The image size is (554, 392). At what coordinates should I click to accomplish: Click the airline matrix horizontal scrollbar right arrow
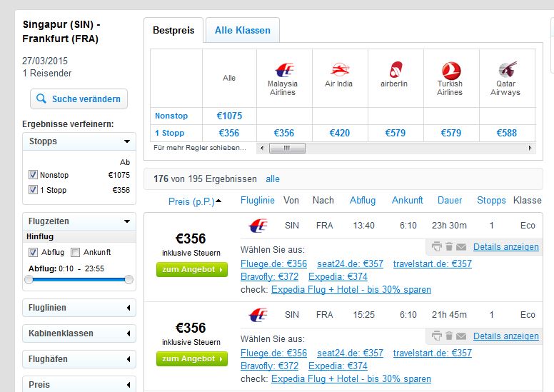point(530,148)
